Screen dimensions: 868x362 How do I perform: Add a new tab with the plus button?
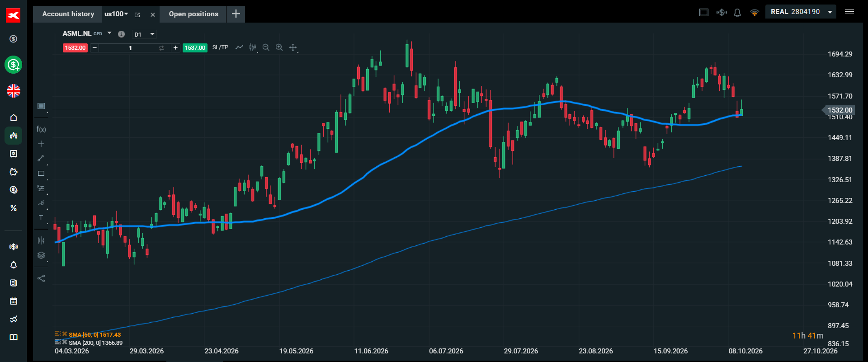tap(236, 14)
